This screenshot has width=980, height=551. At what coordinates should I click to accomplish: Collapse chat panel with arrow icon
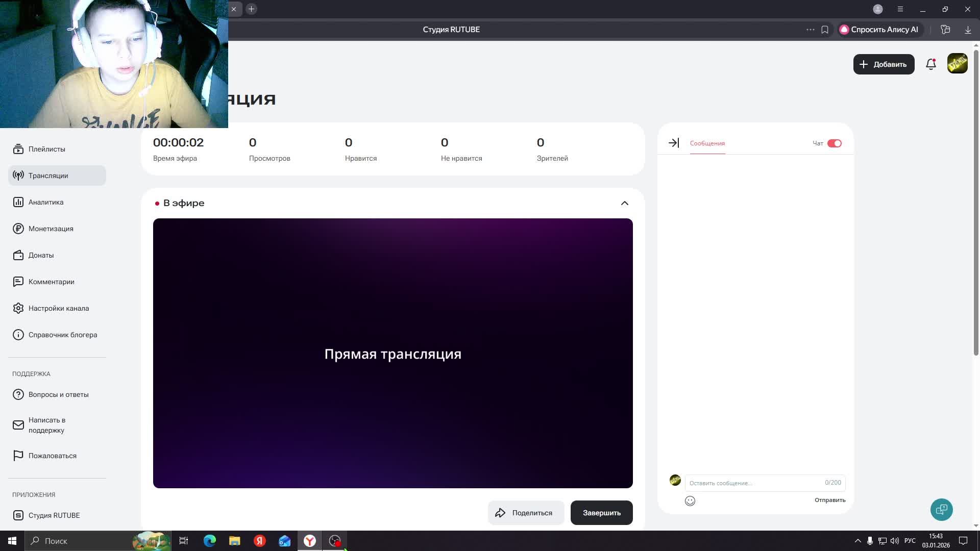pyautogui.click(x=674, y=143)
